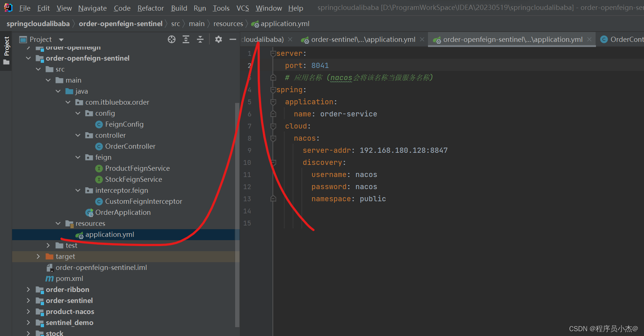Screen dimensions: 644x336
Task: Select the OrderController class icon in tree
Action: click(99, 147)
